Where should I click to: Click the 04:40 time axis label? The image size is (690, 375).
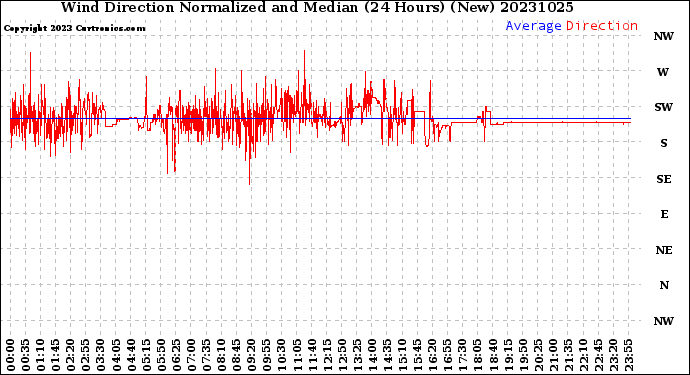coord(131,355)
